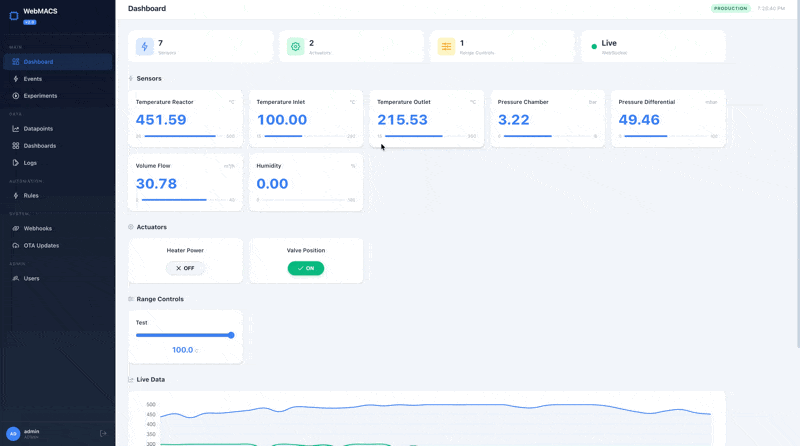
Task: Click the Experiments play icon in sidebar
Action: tap(16, 96)
